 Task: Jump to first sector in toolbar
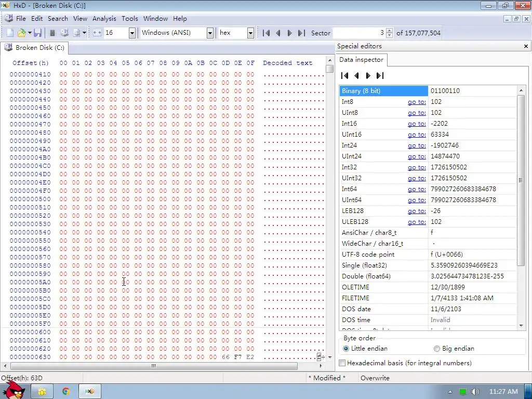[x=267, y=33]
